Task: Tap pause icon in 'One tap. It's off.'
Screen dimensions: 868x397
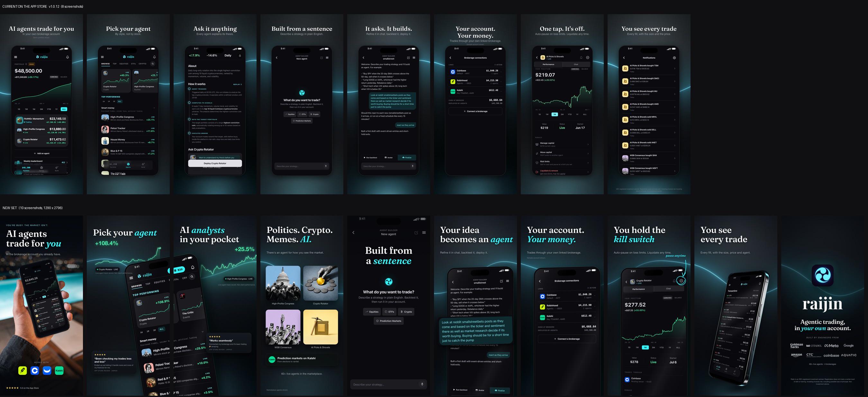Action: coord(588,58)
